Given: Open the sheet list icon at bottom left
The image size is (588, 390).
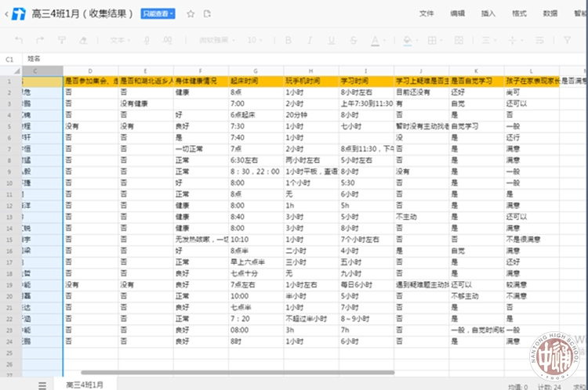Looking at the screenshot, I should click(x=42, y=385).
